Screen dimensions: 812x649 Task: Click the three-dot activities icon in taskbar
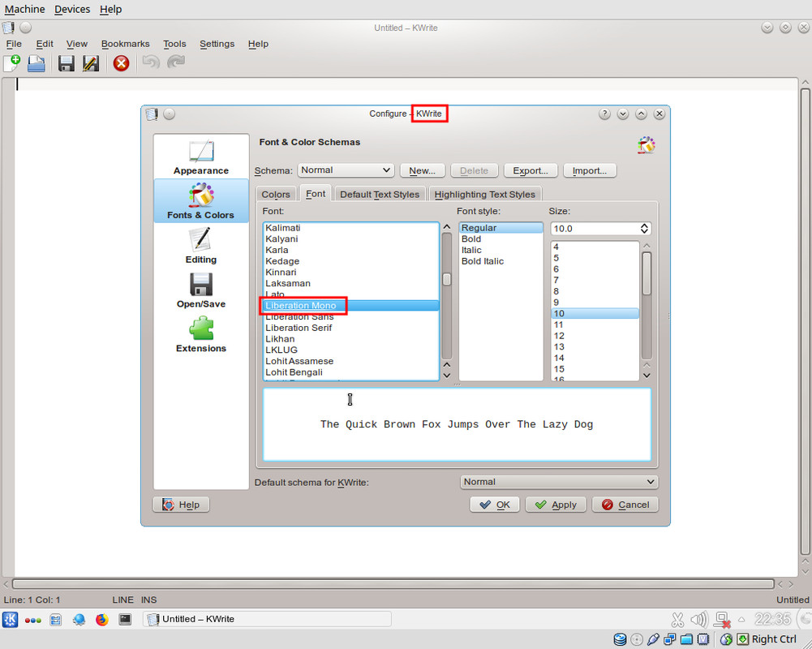32,620
